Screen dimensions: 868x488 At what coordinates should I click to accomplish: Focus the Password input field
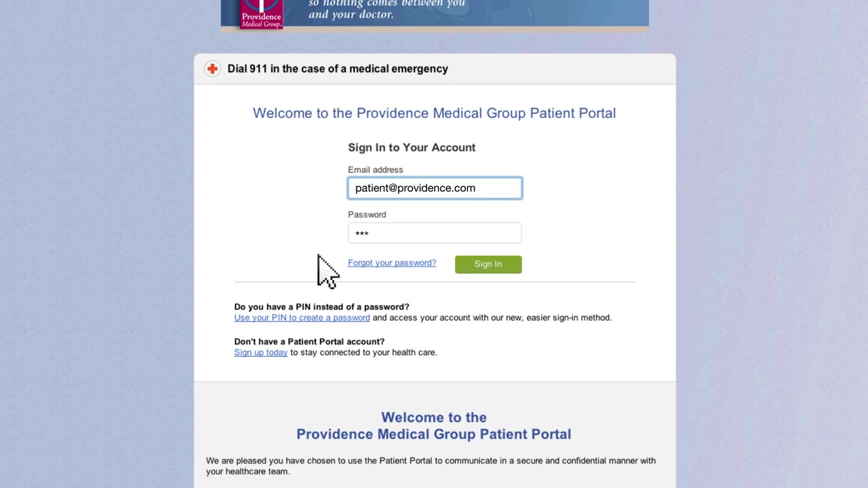click(435, 233)
